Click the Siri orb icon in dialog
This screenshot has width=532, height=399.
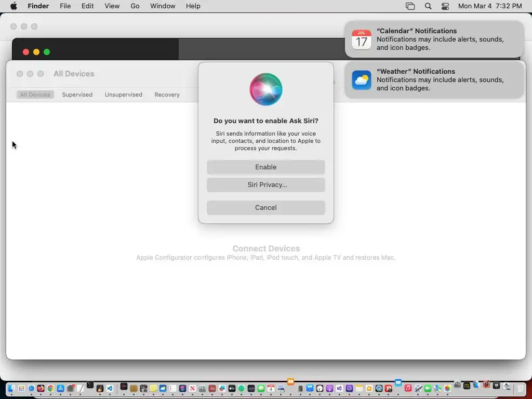266,89
